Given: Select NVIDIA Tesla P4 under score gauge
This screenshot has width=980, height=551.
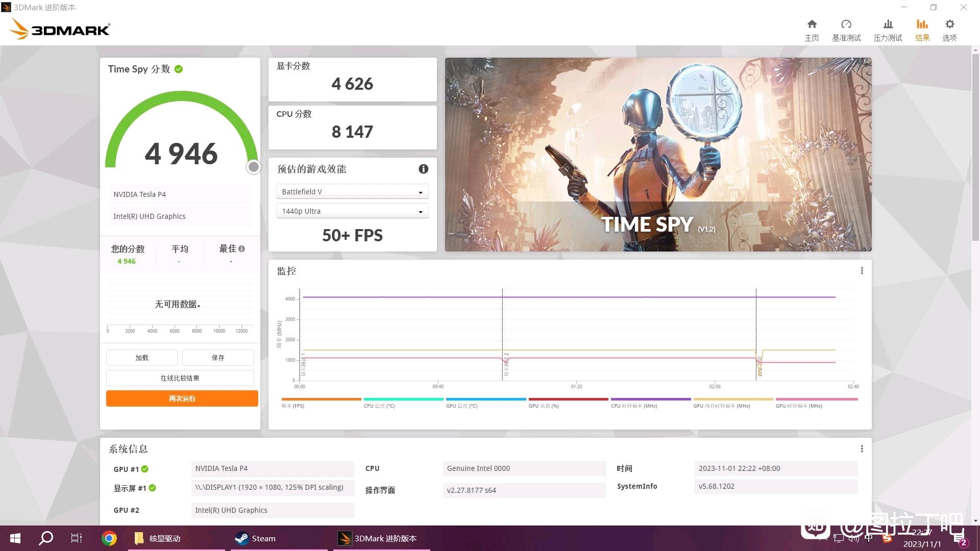Looking at the screenshot, I should point(180,194).
